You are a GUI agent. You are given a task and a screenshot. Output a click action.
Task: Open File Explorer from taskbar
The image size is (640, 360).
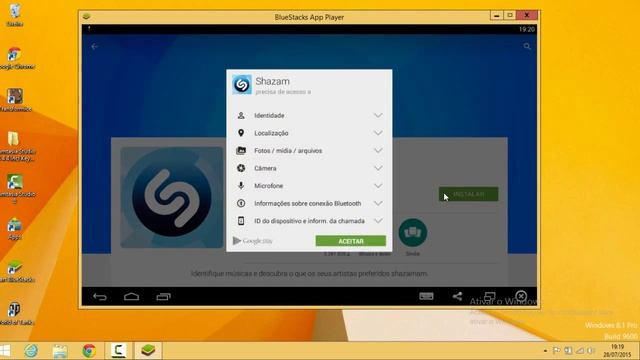60,351
